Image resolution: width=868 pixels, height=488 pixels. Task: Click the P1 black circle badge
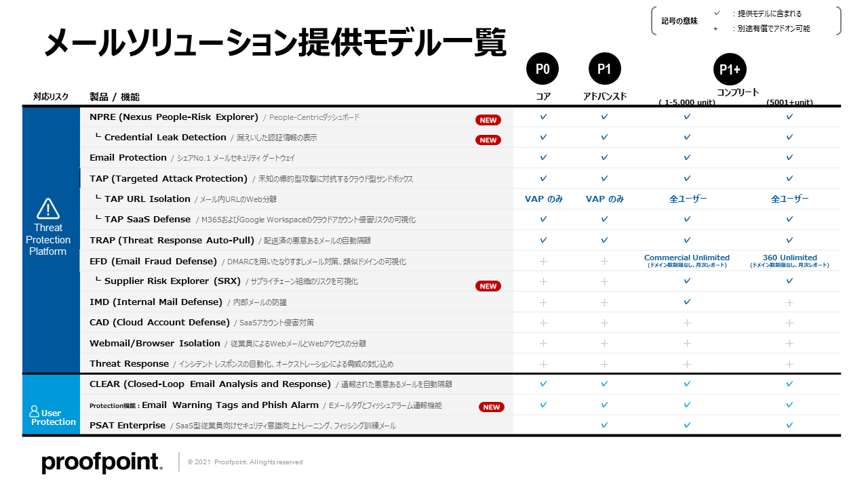[604, 69]
